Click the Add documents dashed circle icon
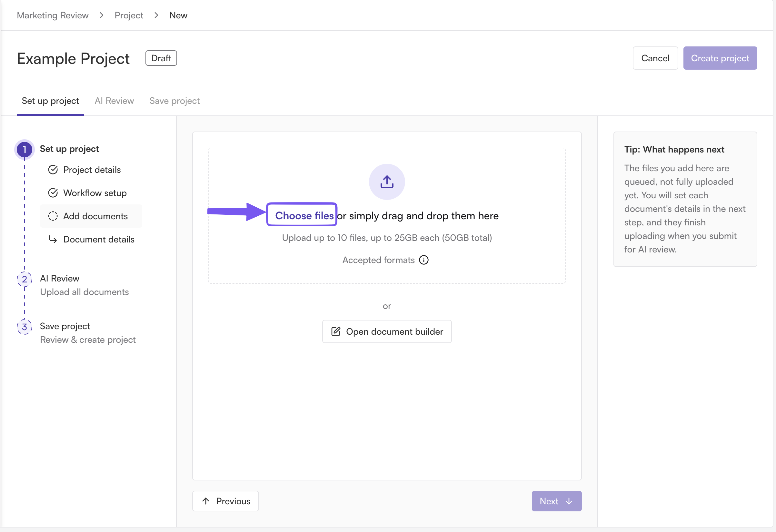Screen dimensions: 776x532 coord(53,216)
